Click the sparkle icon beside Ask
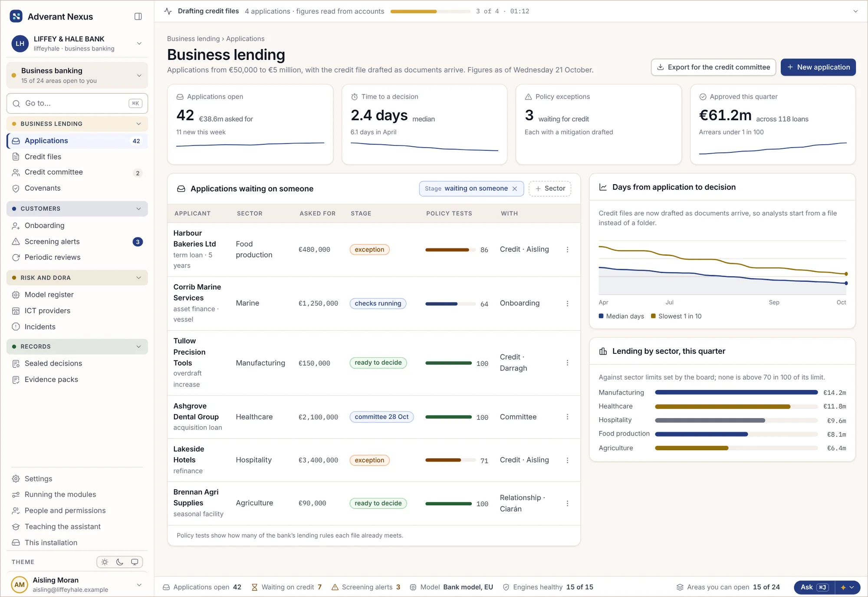This screenshot has width=868, height=597. coord(843,587)
